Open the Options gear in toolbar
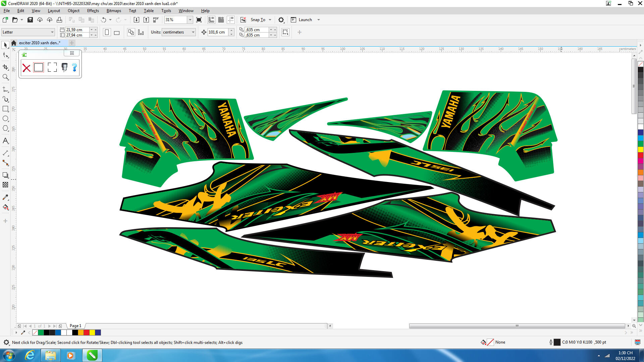The width and height of the screenshot is (644, 362). (x=281, y=20)
